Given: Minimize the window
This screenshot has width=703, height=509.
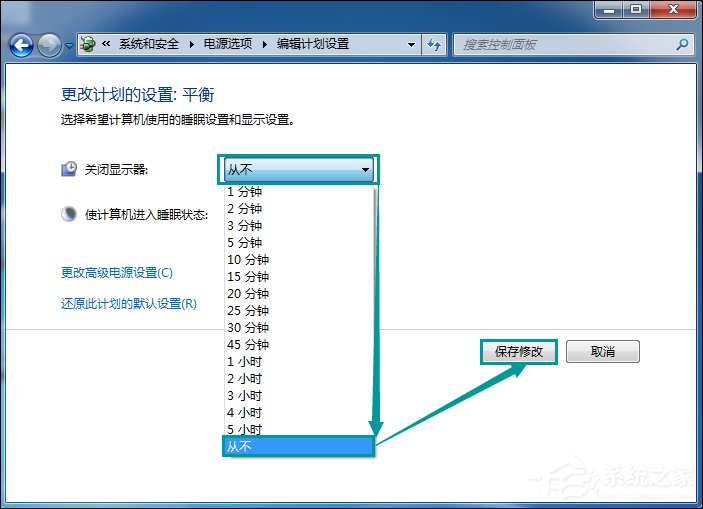Looking at the screenshot, I should click(608, 9).
